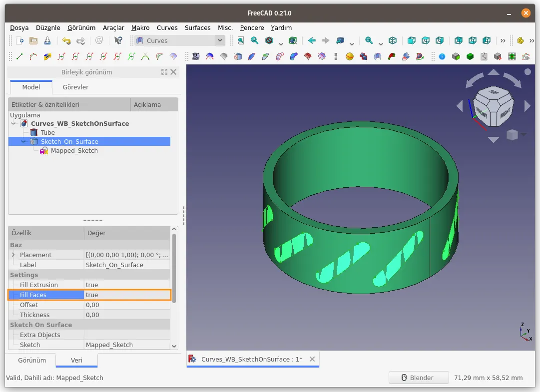Close the Birleşik görünüm panel
The image size is (540, 392).
click(x=173, y=72)
